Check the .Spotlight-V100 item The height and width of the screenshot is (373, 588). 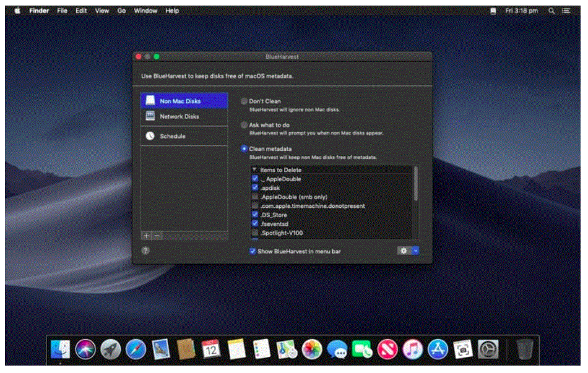pos(255,233)
